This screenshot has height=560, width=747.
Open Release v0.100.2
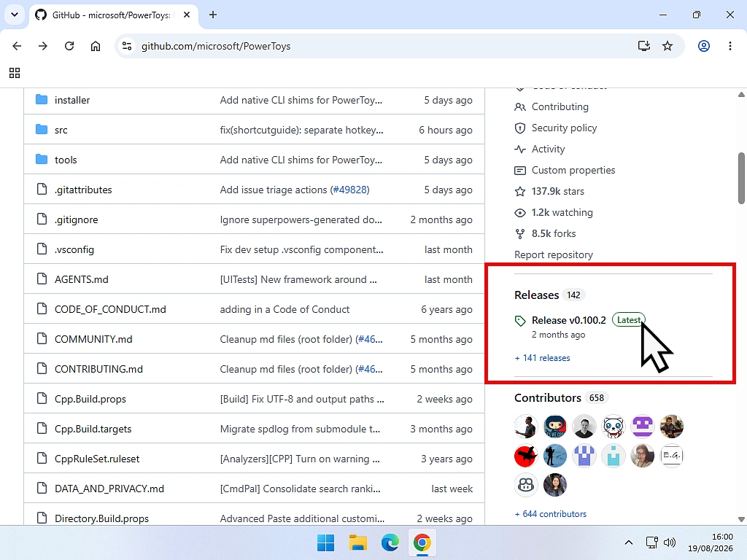click(569, 321)
